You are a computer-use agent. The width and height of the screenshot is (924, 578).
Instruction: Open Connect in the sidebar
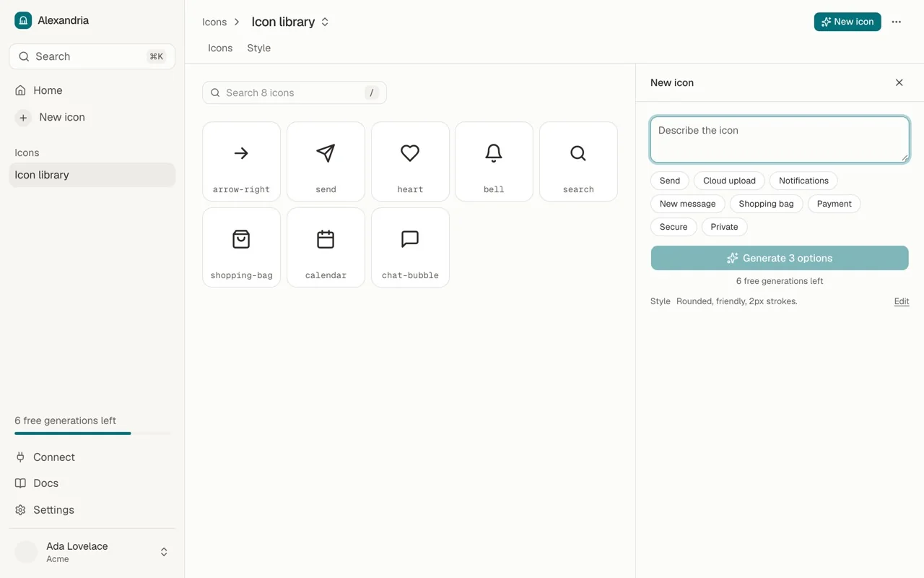92,457
